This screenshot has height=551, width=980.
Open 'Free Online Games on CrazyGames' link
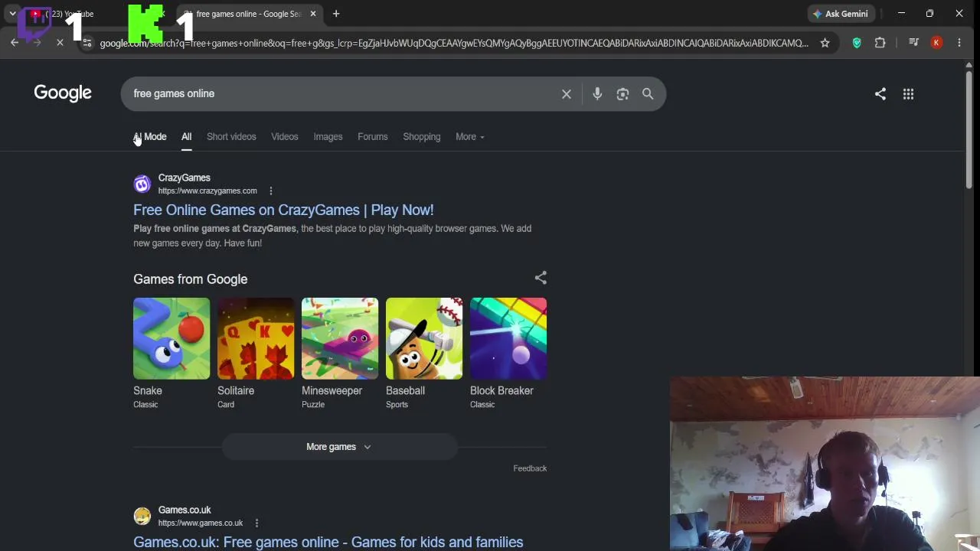click(x=283, y=210)
